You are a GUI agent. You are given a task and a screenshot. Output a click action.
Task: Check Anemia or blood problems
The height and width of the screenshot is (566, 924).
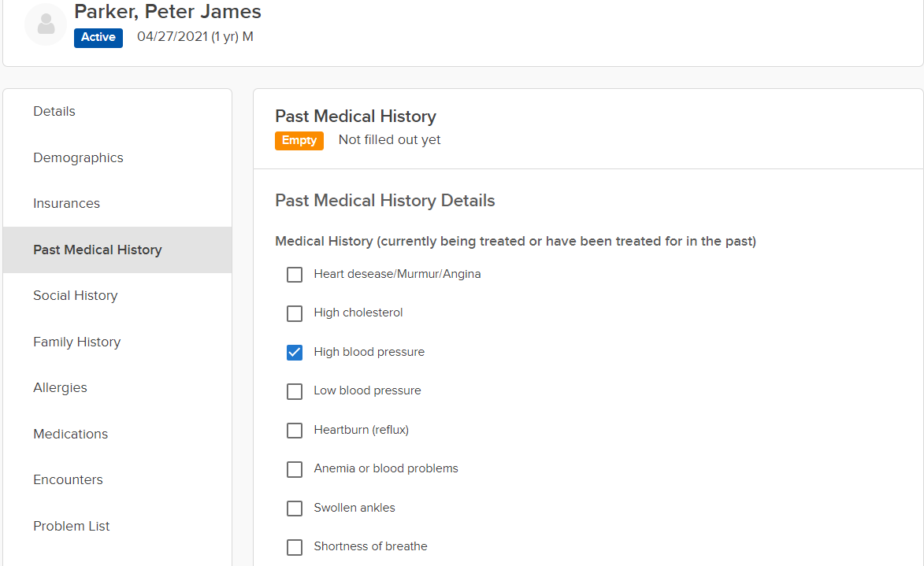tap(295, 469)
